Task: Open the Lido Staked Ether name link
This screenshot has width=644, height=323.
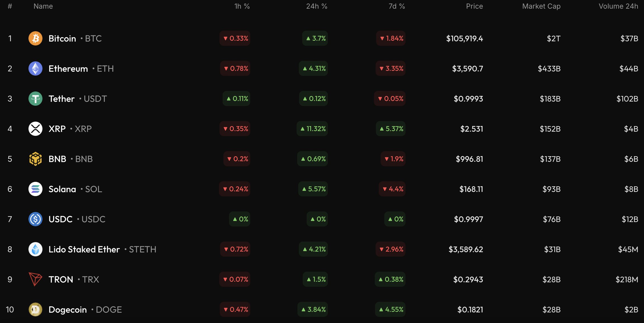Action: pyautogui.click(x=84, y=249)
